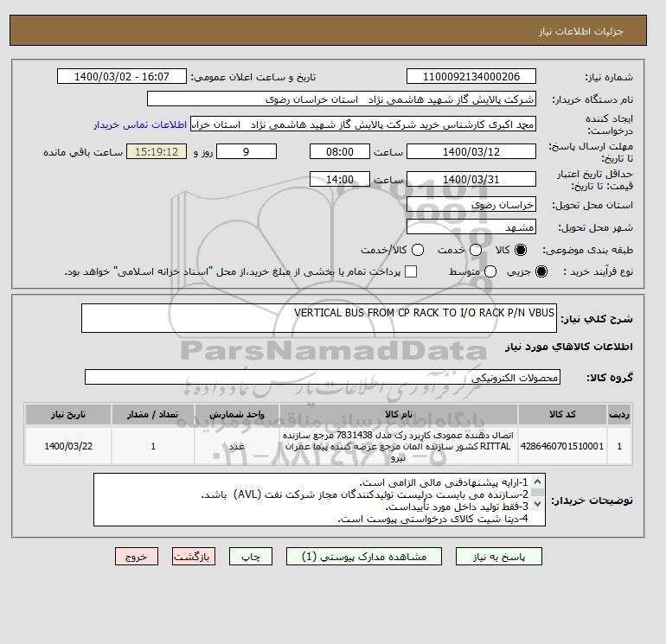
Task: Click the نام کالا column header
Action: pos(399,414)
